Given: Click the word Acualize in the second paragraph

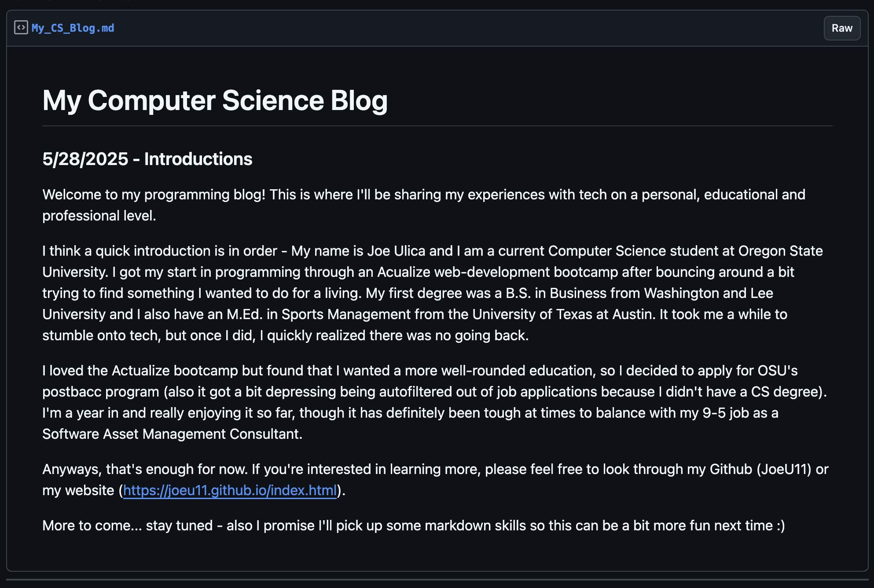Looking at the screenshot, I should click(404, 272).
